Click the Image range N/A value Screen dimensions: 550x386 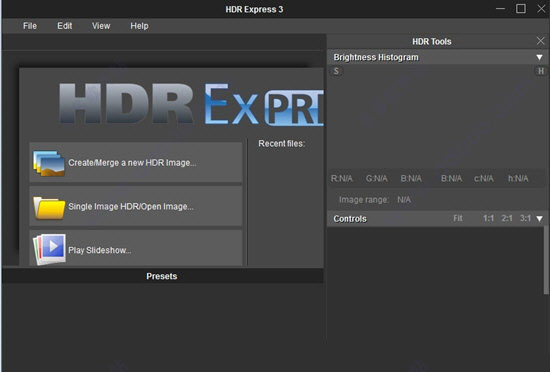[404, 200]
